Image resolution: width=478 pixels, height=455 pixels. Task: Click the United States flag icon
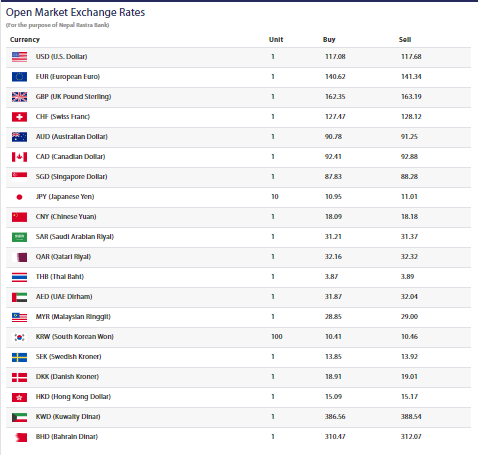[19, 57]
